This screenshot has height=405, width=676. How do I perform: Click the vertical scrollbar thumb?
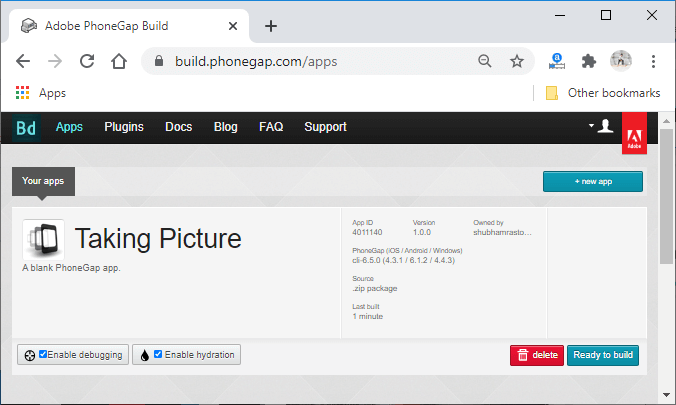point(666,196)
